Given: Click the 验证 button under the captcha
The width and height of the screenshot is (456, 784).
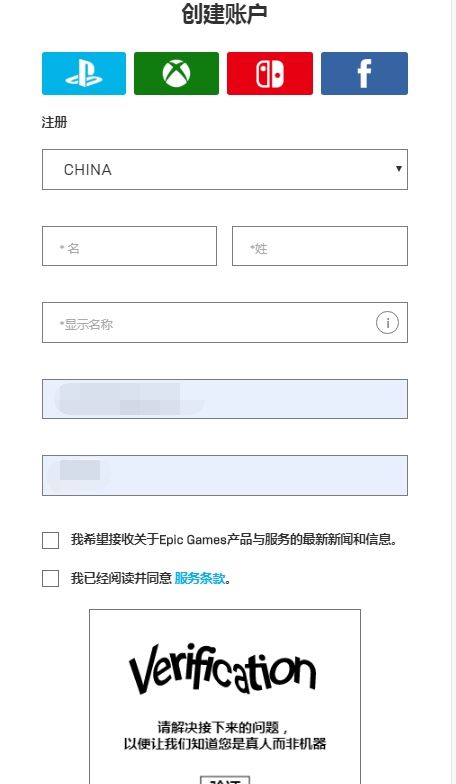Looking at the screenshot, I should coord(225,780).
